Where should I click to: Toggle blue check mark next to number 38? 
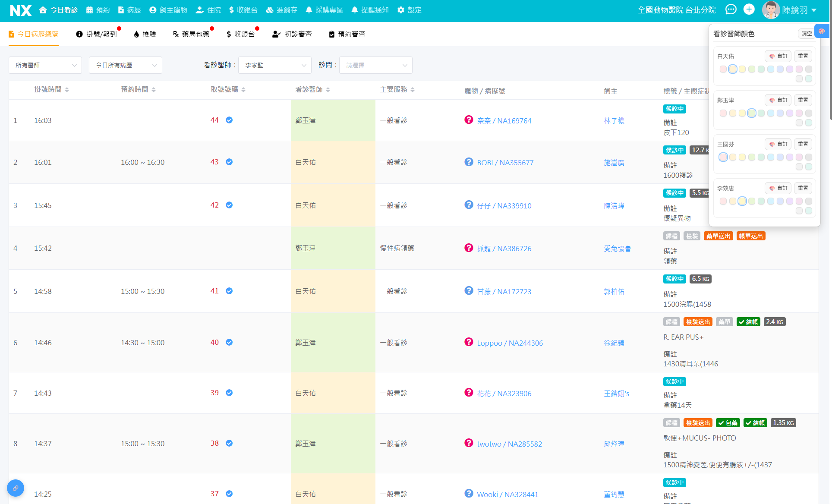pos(229,443)
